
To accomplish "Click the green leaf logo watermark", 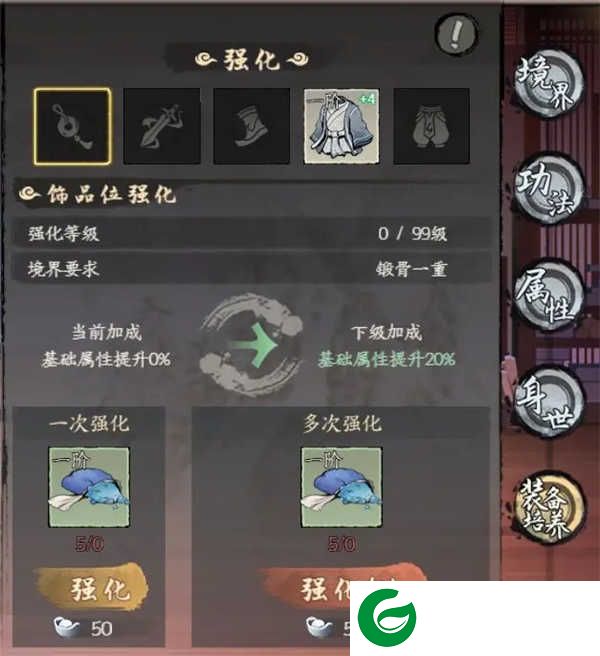I will pyautogui.click(x=387, y=618).
